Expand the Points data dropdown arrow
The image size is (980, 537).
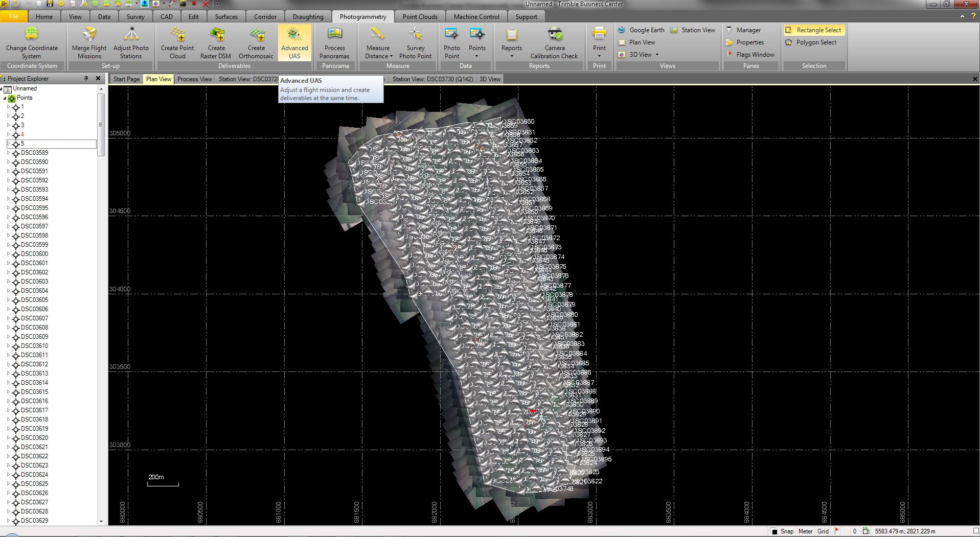coord(477,56)
